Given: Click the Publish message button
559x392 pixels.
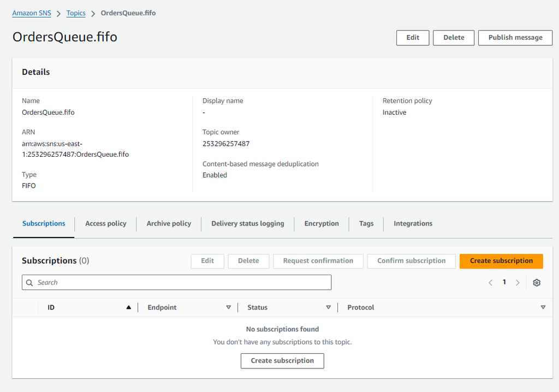Looking at the screenshot, I should [515, 38].
